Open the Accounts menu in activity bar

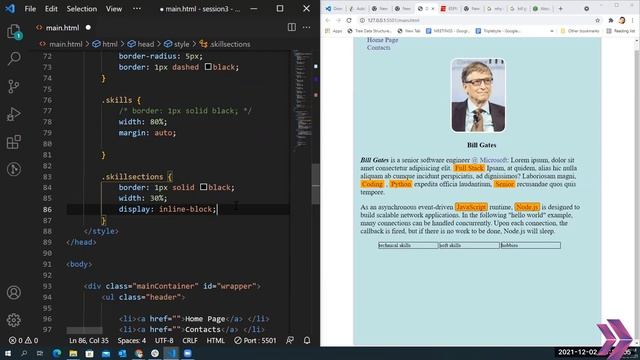pyautogui.click(x=13, y=293)
